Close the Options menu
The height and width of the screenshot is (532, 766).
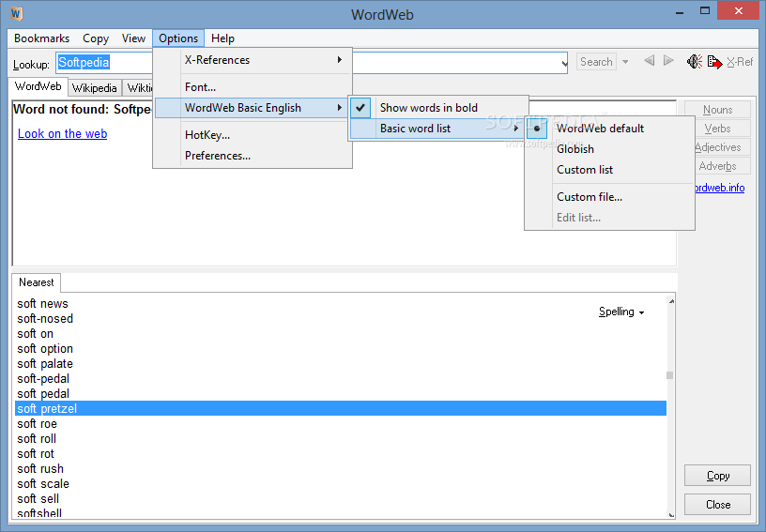pyautogui.click(x=178, y=38)
